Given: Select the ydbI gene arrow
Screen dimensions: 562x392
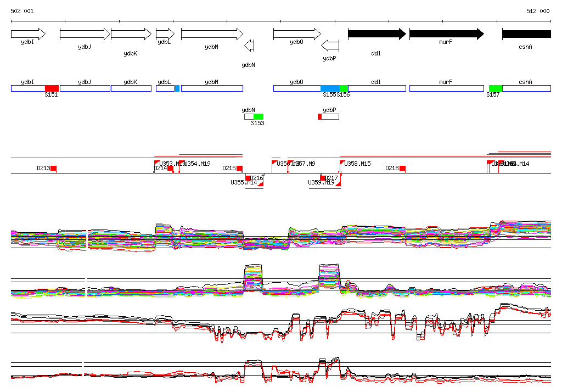Looking at the screenshot, I should coord(29,34).
